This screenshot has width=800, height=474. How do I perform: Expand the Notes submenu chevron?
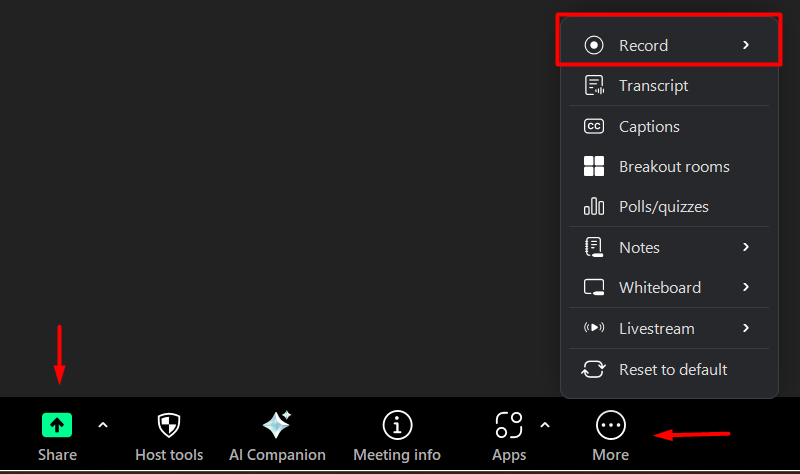pos(746,247)
